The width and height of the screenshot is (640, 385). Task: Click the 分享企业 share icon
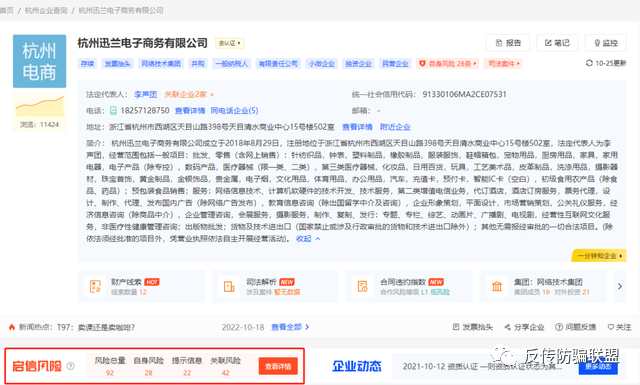(x=507, y=327)
